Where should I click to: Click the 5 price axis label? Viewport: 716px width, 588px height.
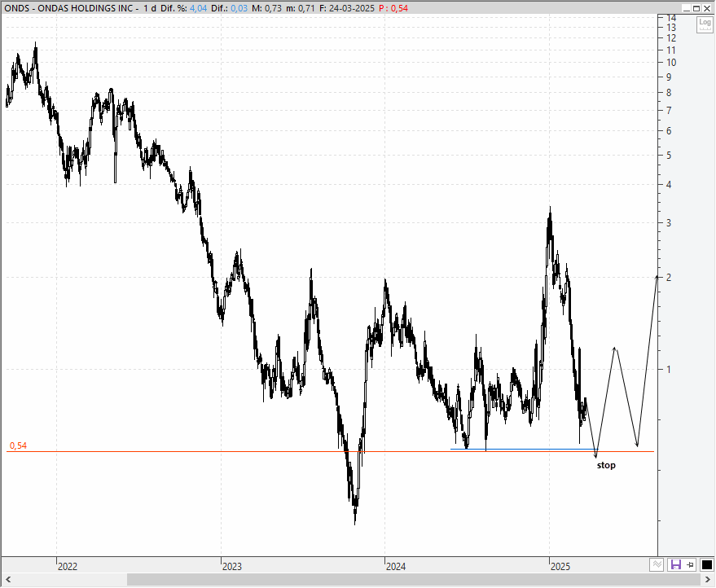click(x=669, y=156)
